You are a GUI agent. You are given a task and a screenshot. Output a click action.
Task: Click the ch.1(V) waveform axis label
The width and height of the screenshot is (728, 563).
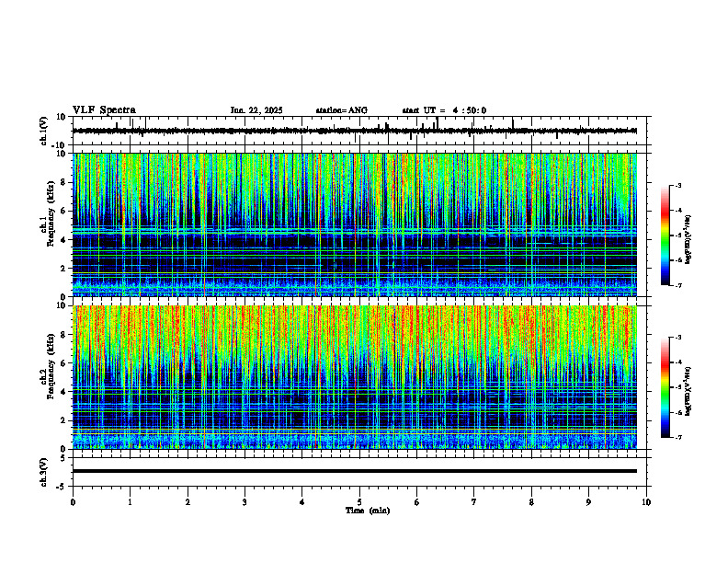(44, 131)
